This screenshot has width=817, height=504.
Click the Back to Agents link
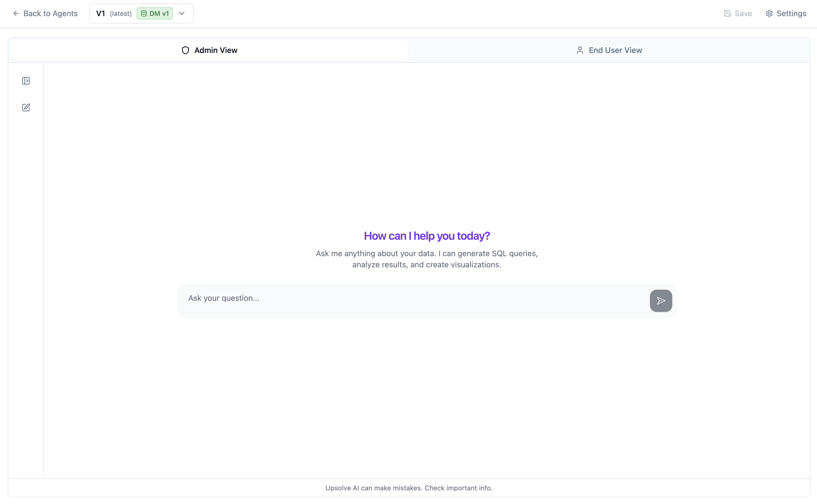pyautogui.click(x=50, y=13)
